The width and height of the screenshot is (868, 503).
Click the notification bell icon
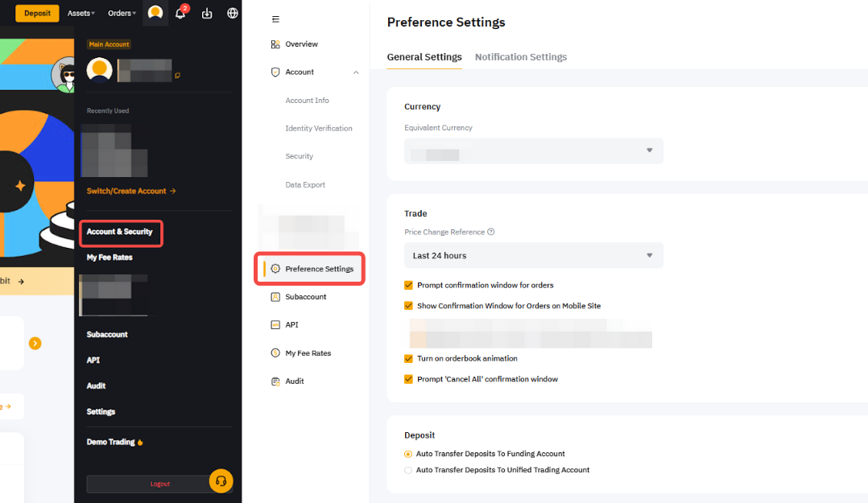[x=180, y=13]
